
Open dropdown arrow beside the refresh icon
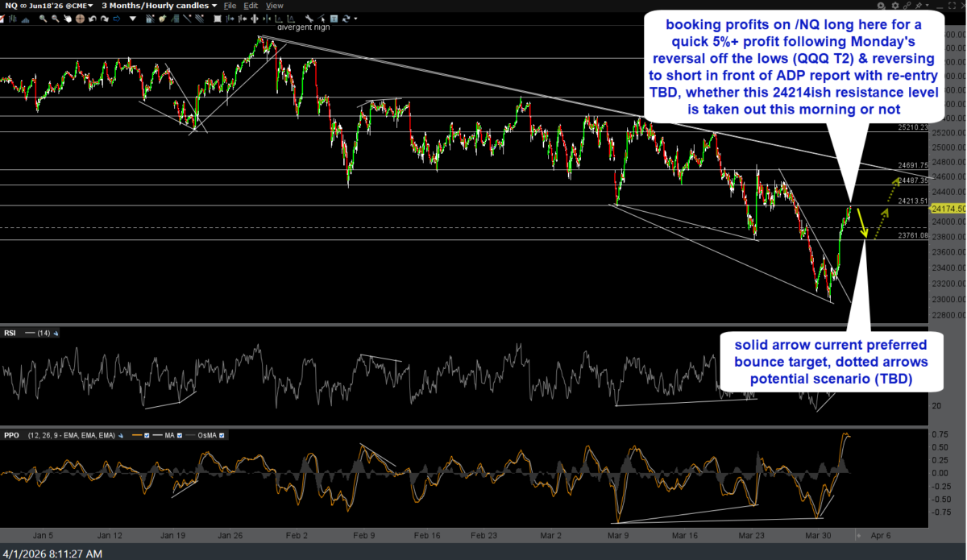click(355, 18)
